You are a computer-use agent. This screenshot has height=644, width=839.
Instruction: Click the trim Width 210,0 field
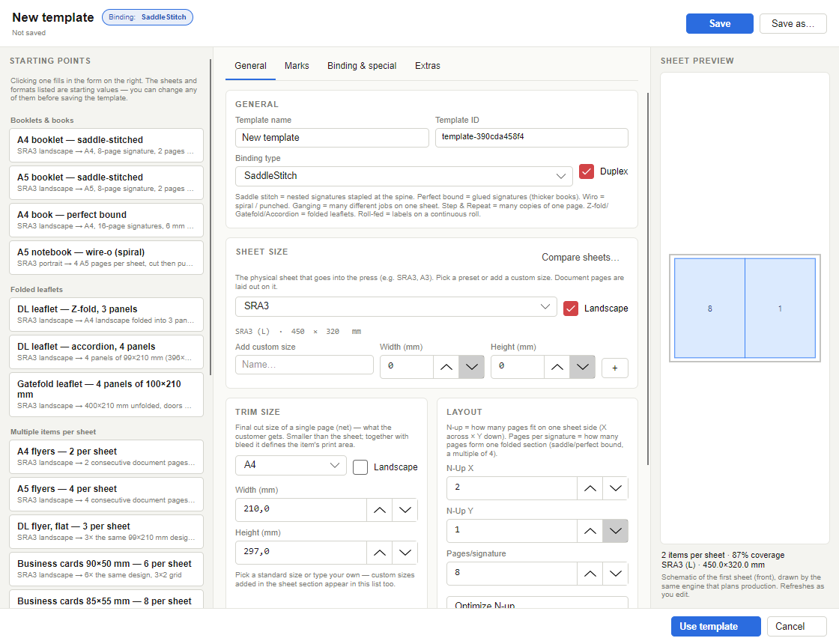pos(300,510)
